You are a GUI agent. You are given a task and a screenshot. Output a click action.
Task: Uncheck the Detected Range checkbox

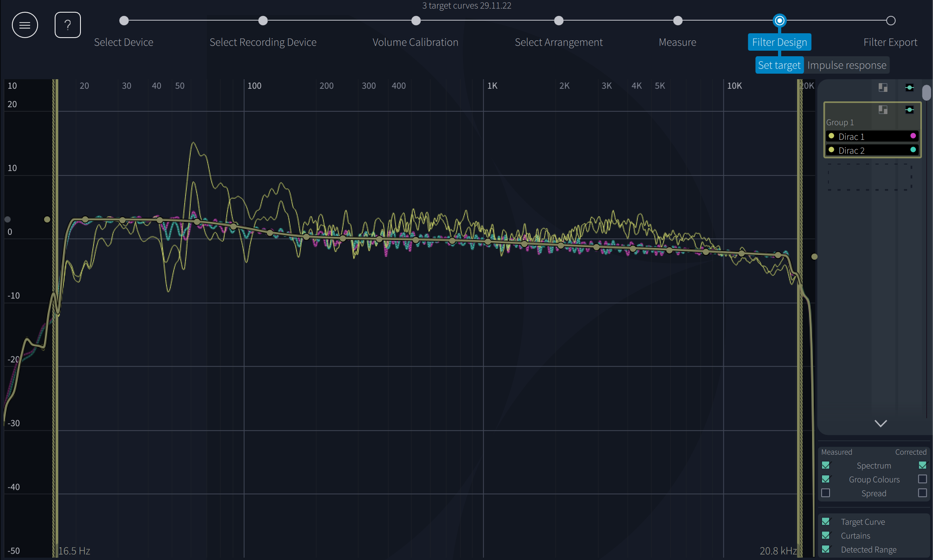point(826,549)
